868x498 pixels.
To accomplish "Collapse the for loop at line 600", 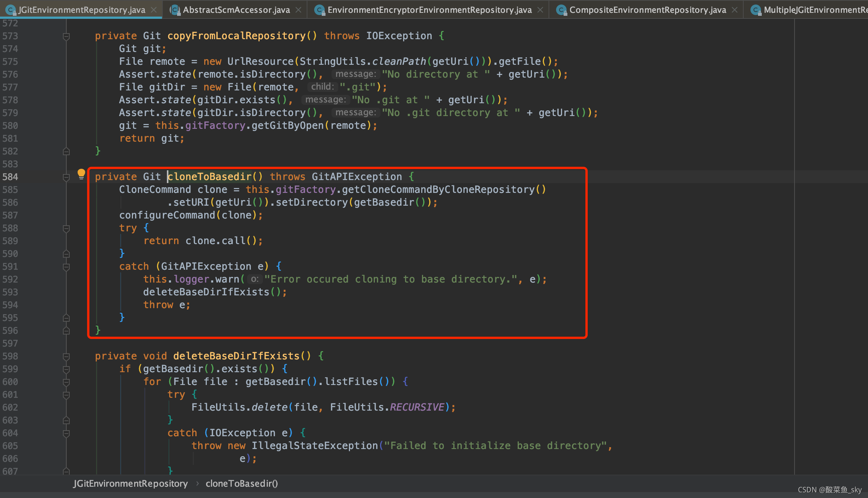I will click(x=66, y=382).
